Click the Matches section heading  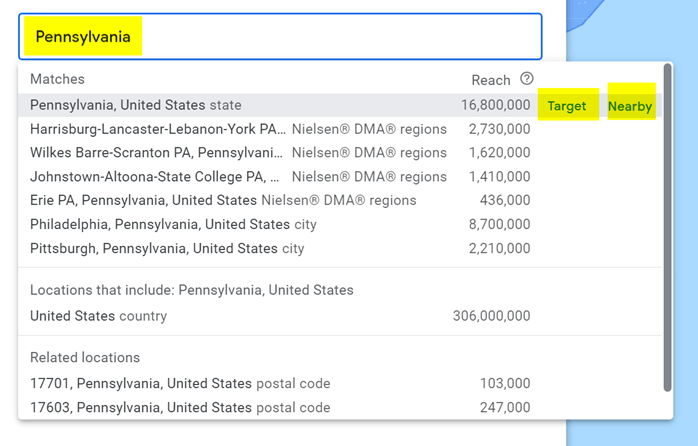[x=57, y=79]
